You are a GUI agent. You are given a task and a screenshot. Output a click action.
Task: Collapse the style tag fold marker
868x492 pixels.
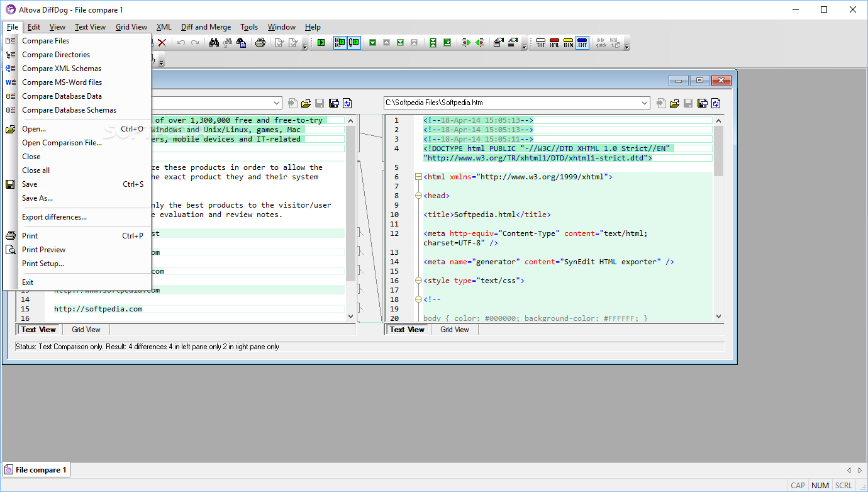418,281
